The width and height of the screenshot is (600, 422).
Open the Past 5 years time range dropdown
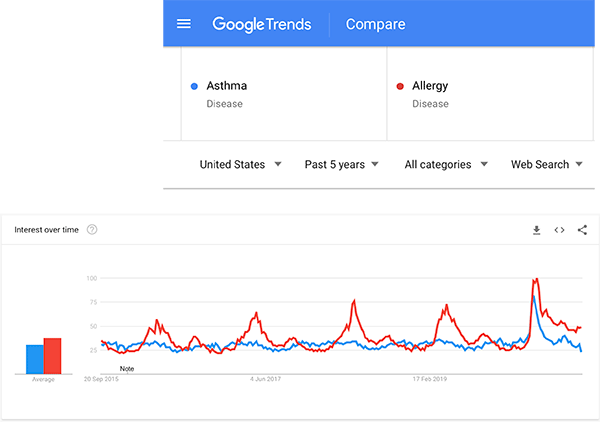click(x=341, y=164)
